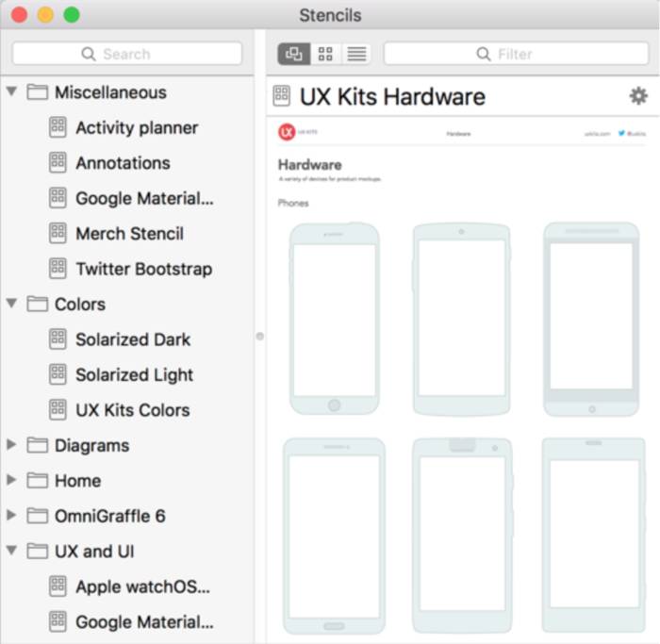660x644 pixels.
Task: Click the Search stencils field
Action: pos(127,54)
